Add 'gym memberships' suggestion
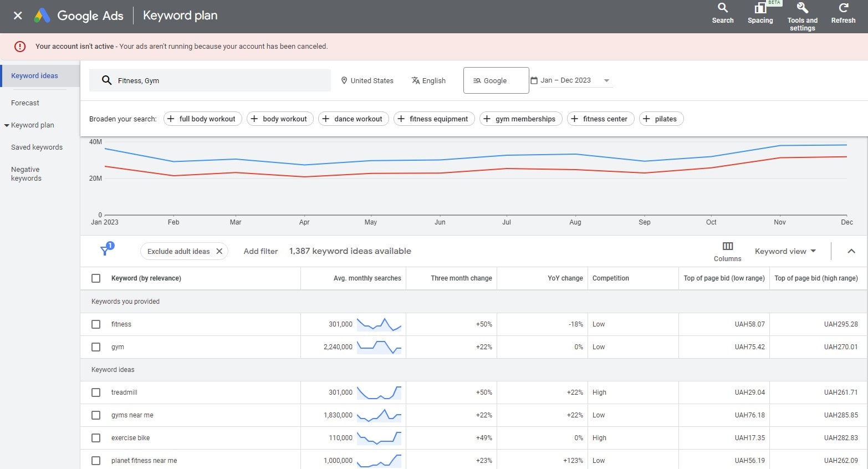 (520, 119)
